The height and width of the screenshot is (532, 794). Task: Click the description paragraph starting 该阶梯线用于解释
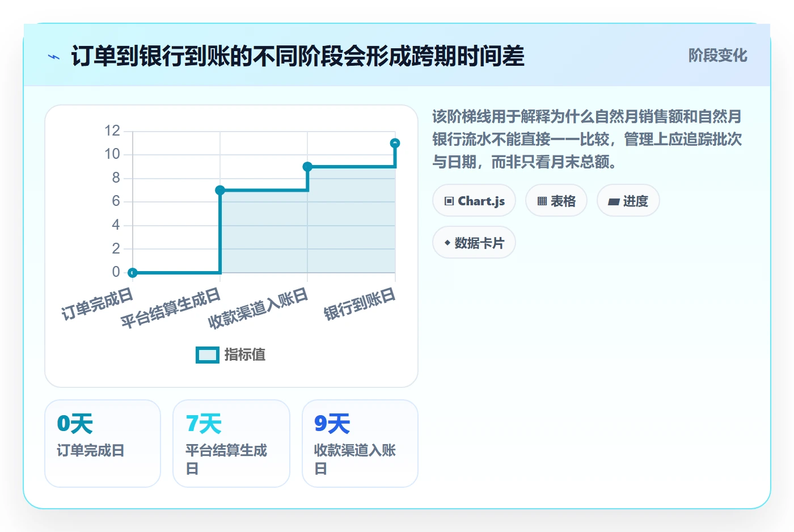point(587,139)
